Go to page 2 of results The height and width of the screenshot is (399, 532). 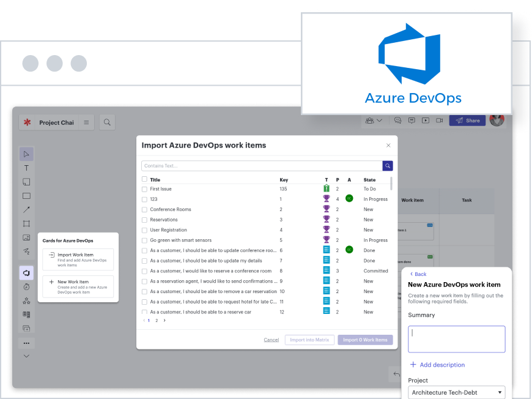click(157, 321)
